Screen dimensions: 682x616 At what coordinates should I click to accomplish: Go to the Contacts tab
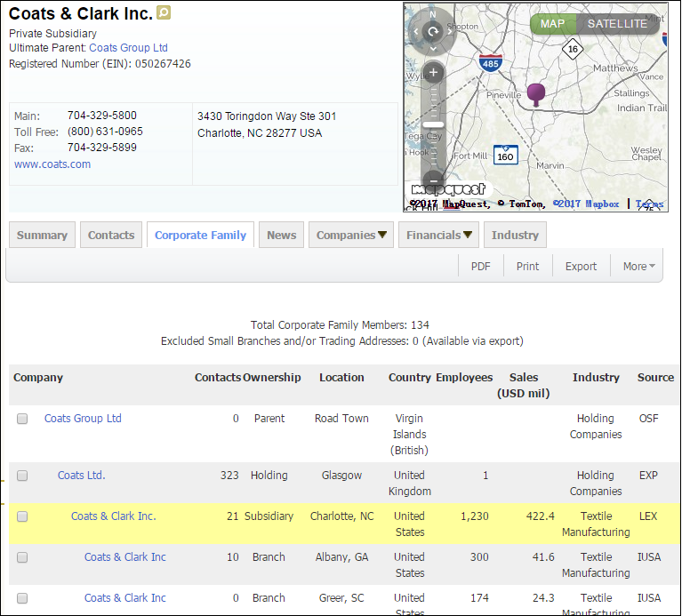coord(111,236)
